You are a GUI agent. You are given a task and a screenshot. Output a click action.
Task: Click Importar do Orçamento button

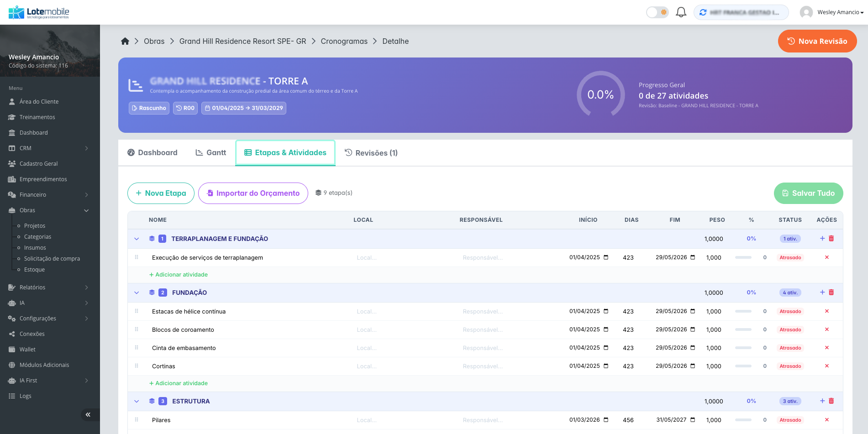pyautogui.click(x=253, y=193)
